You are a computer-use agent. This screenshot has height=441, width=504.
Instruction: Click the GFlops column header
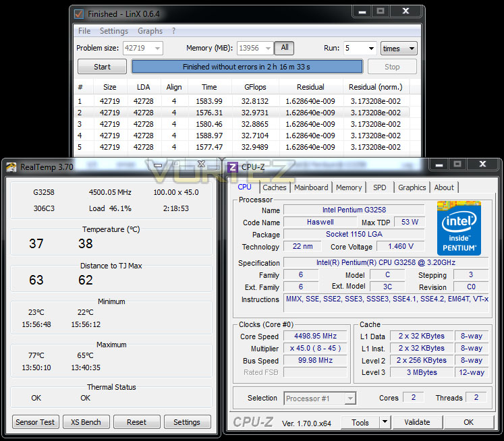[255, 87]
